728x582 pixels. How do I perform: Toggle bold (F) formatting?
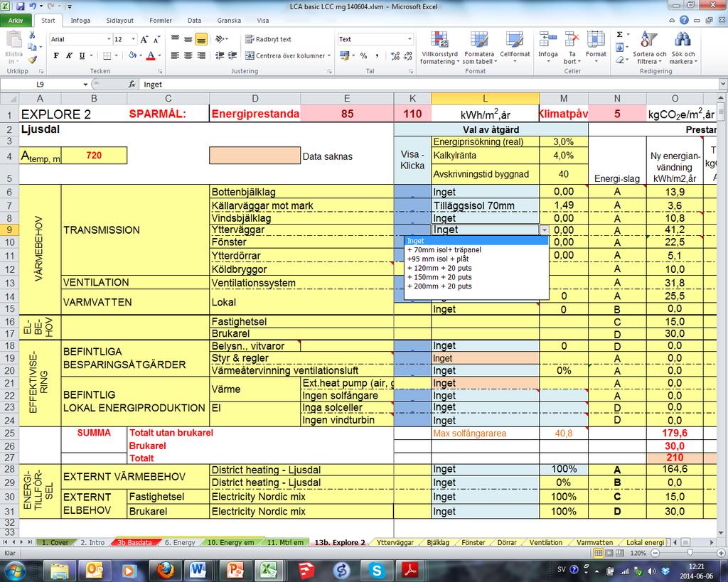tap(56, 55)
